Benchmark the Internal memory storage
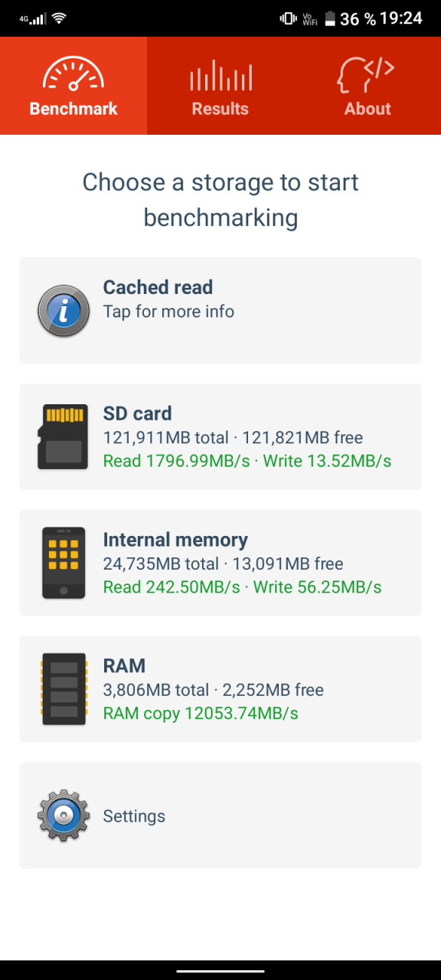Screen dimensions: 441x980 (220, 563)
